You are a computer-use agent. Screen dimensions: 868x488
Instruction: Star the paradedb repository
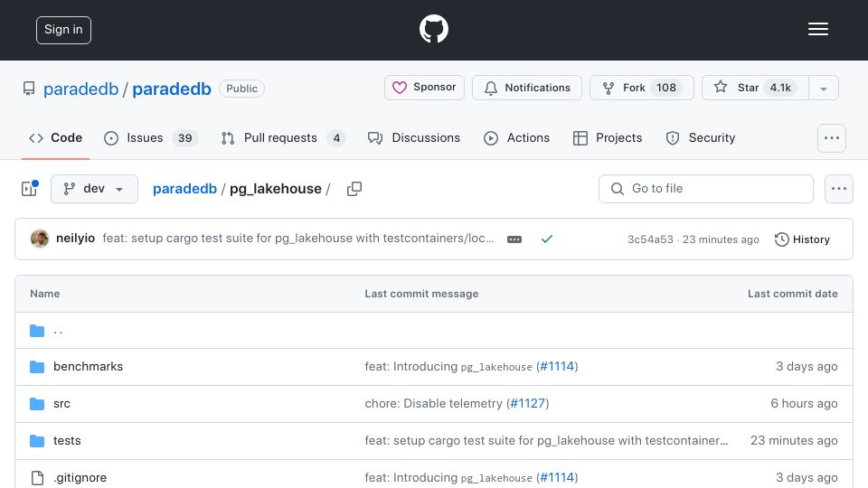tap(755, 88)
